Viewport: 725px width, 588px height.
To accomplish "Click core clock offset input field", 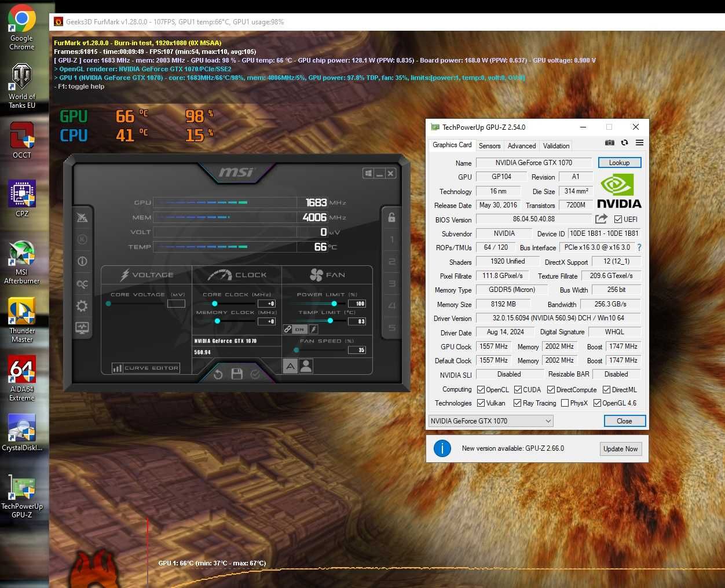I will (267, 304).
